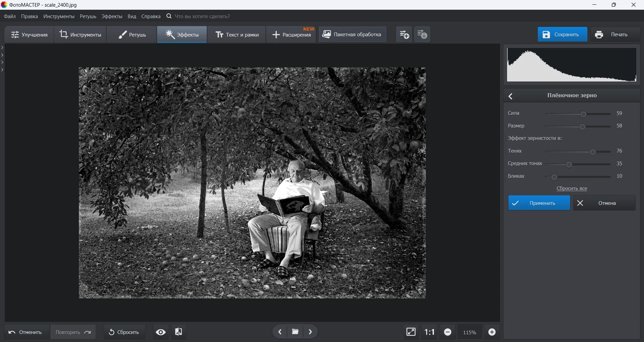Adjust the Средних тонах slider
Screen dimensions: 644x342
pyautogui.click(x=569, y=165)
